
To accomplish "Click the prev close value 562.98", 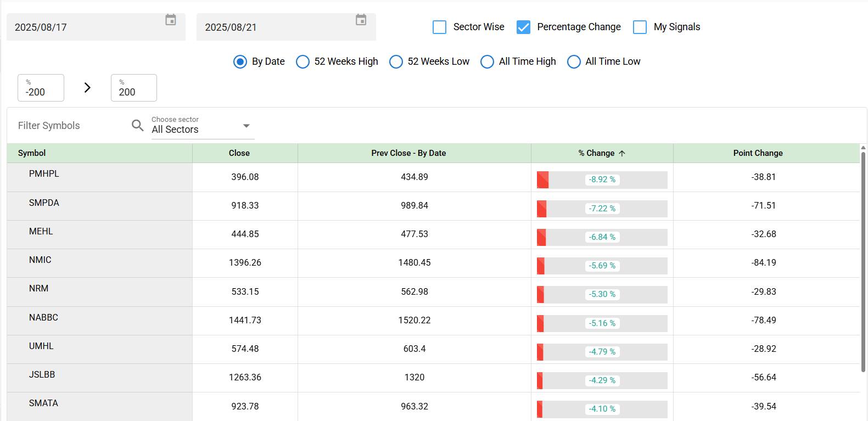I will tap(415, 291).
